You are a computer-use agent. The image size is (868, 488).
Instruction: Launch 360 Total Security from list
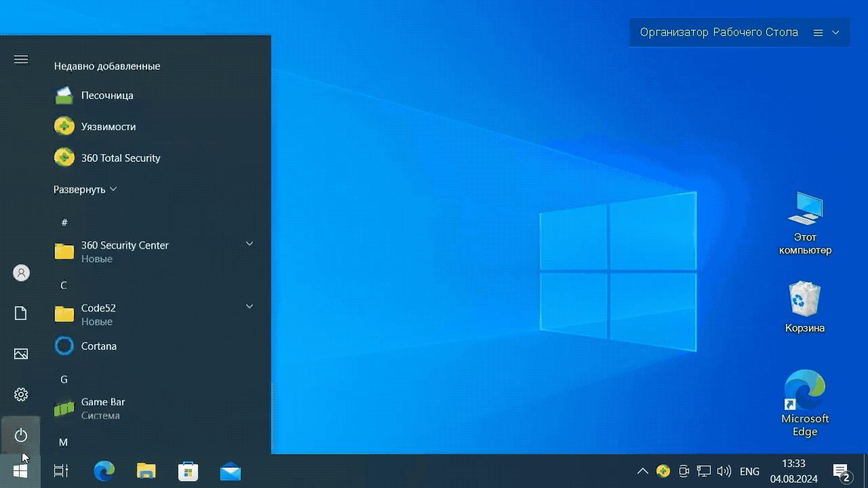pyautogui.click(x=120, y=158)
